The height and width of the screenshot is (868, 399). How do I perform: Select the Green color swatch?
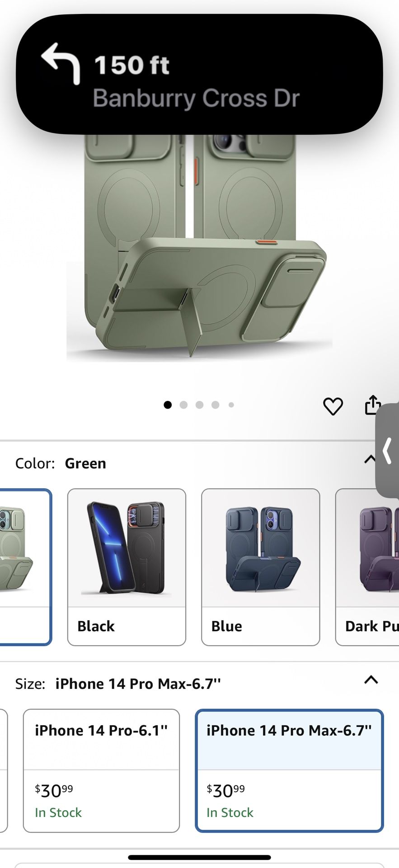click(25, 567)
